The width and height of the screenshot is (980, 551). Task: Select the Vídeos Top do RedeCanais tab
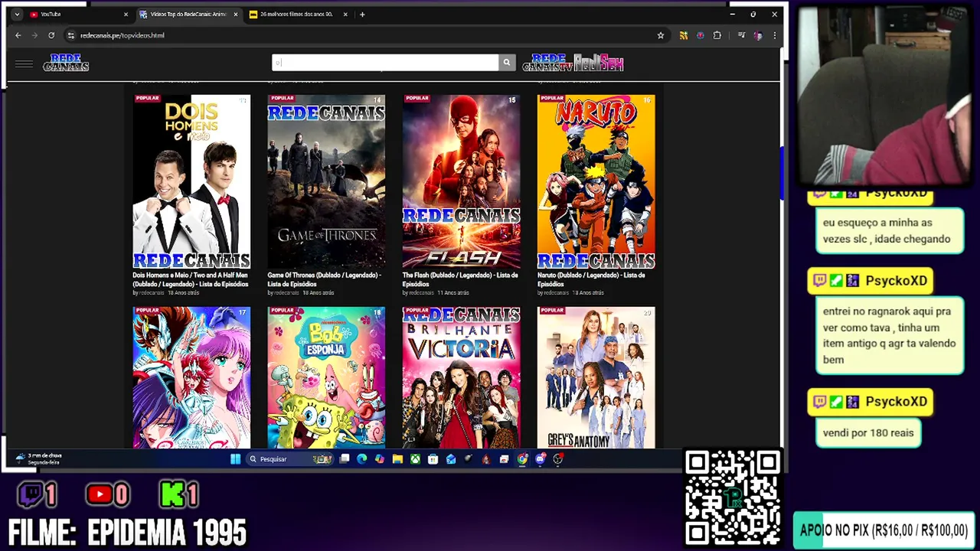(x=188, y=15)
